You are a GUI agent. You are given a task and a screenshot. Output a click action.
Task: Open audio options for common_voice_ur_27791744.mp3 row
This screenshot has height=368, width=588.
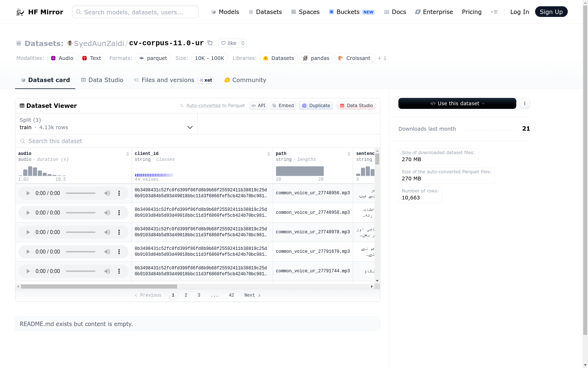[119, 271]
